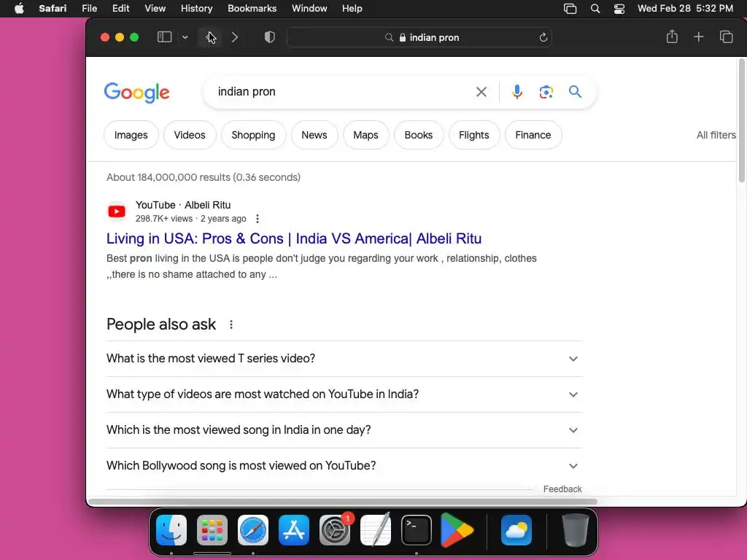Viewport: 747px width, 560px height.
Task: Click inside the Google search field
Action: [341, 91]
